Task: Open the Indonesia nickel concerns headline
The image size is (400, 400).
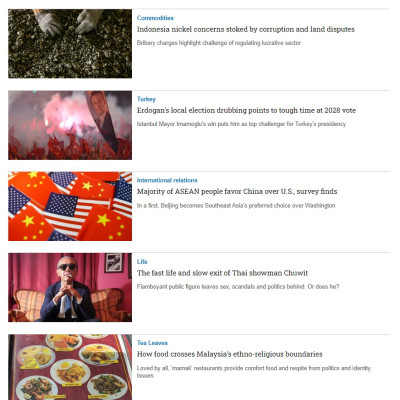Action: pyautogui.click(x=246, y=29)
